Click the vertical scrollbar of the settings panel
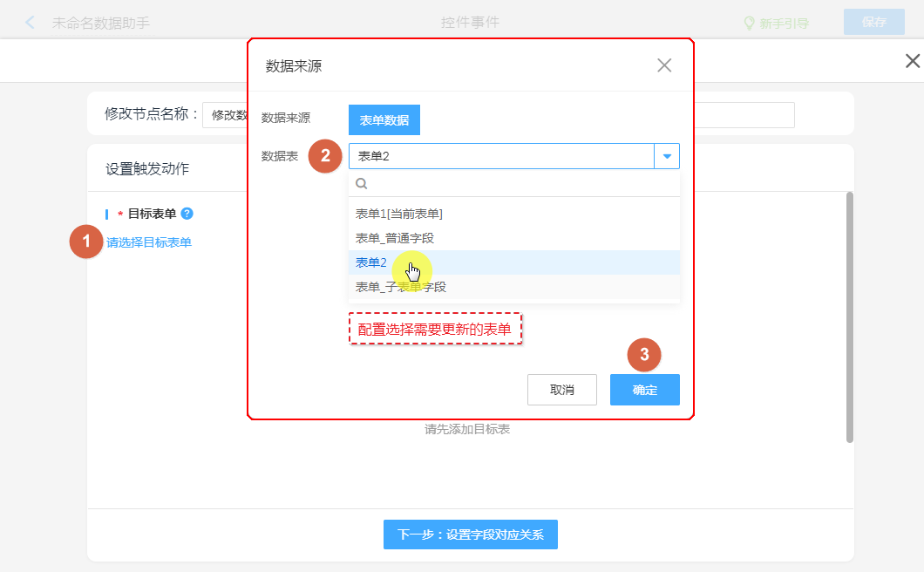 point(849,317)
